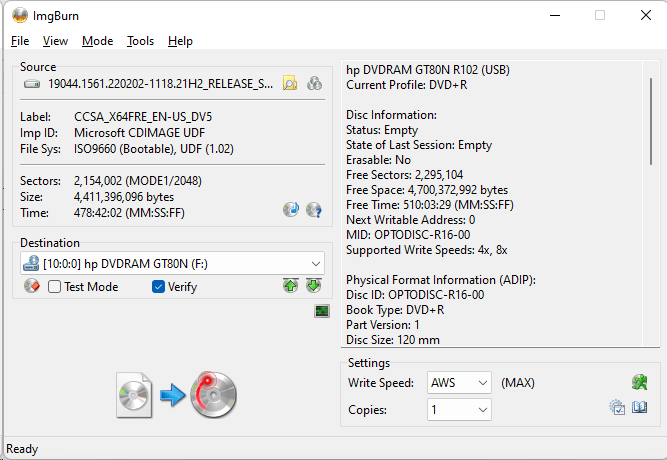Click the image information icon with discs
Image resolution: width=667 pixels, height=460 pixels.
click(x=314, y=84)
